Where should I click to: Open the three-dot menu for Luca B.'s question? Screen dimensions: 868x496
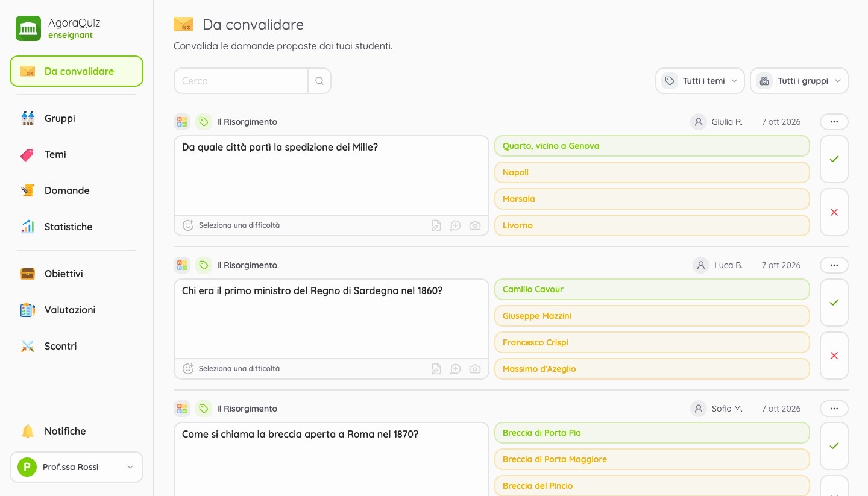tap(834, 265)
